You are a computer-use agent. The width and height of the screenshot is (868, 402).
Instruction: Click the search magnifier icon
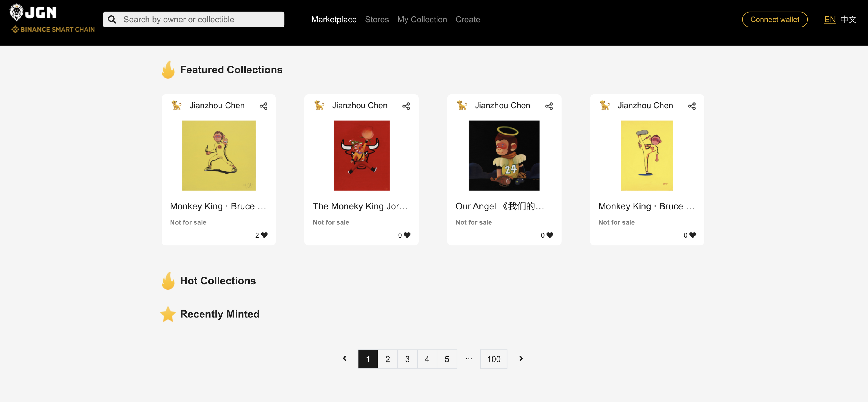112,20
